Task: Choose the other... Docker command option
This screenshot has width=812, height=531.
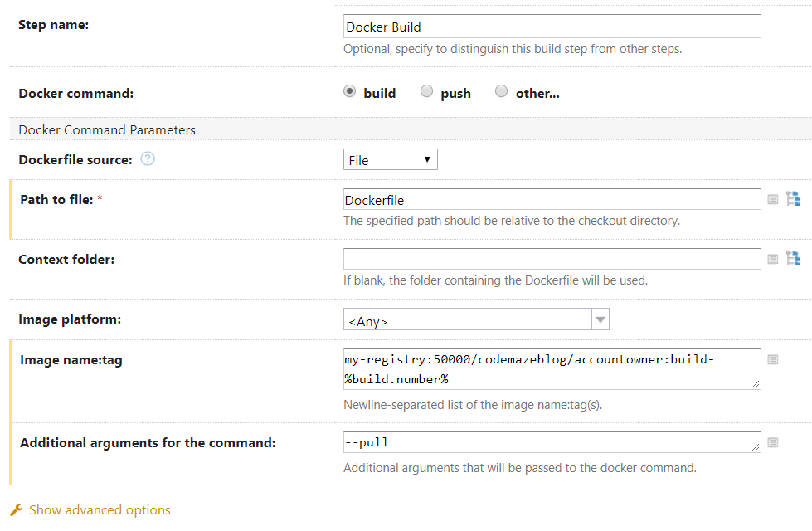Action: [x=501, y=92]
